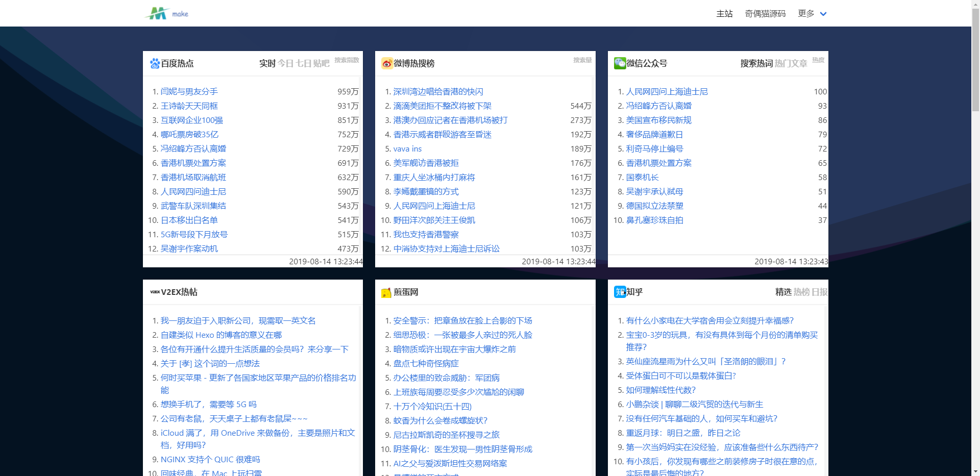Open 煎蛋 post 十万个冷知识(五十四)
Image resolution: width=980 pixels, height=476 pixels.
[x=432, y=406]
